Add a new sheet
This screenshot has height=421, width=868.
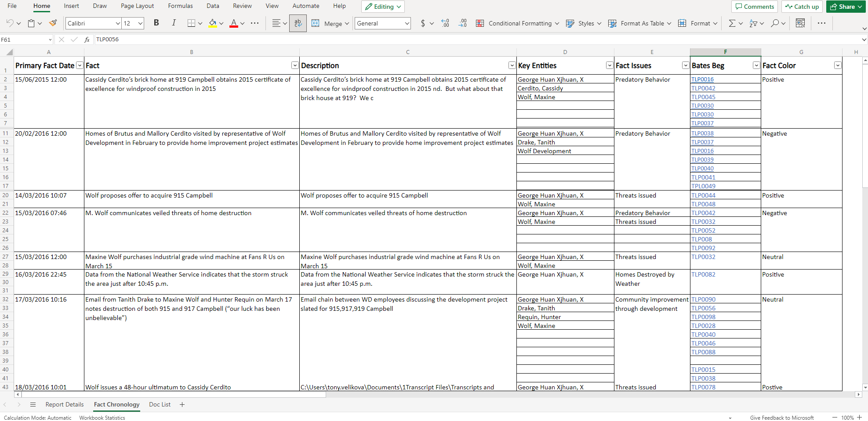tap(182, 404)
